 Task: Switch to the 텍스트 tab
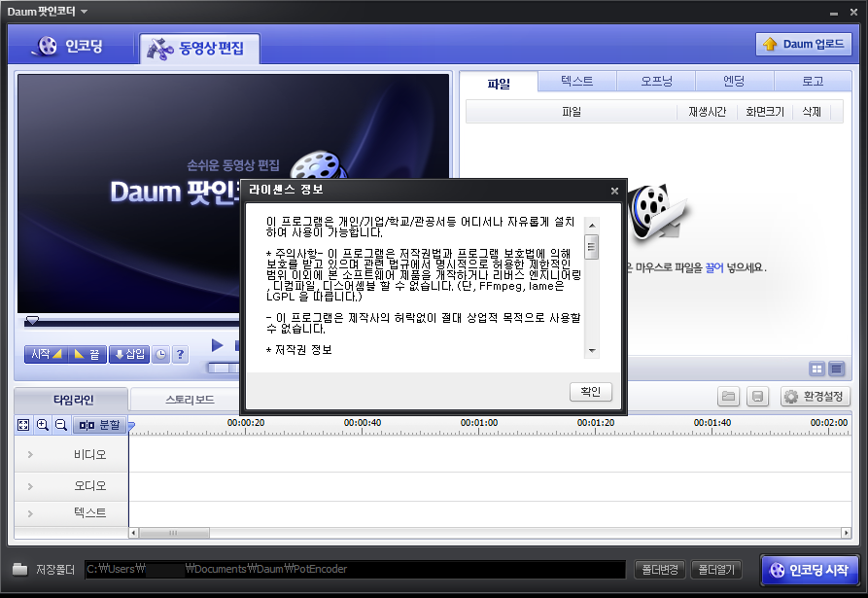pyautogui.click(x=576, y=81)
